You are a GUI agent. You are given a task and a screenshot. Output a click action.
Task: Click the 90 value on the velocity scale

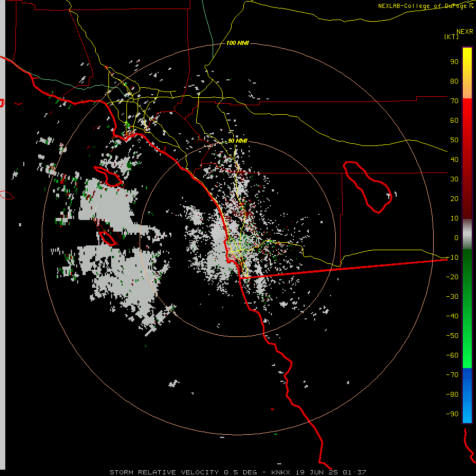(x=454, y=62)
